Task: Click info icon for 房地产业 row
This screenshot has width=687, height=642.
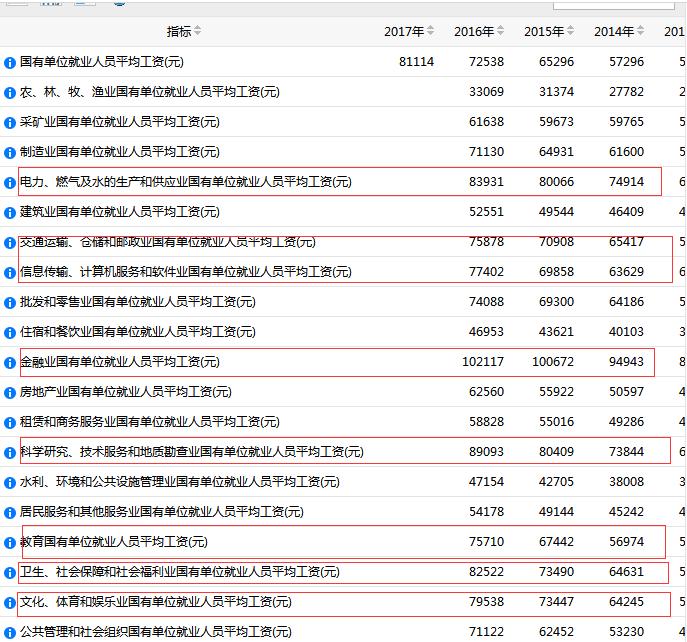Action: (x=10, y=393)
